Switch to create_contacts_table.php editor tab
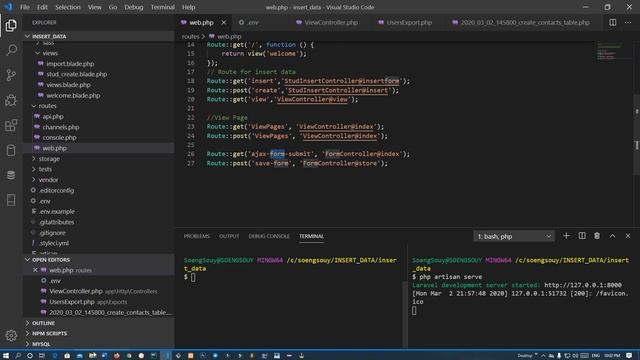The width and height of the screenshot is (640, 360). click(x=521, y=22)
